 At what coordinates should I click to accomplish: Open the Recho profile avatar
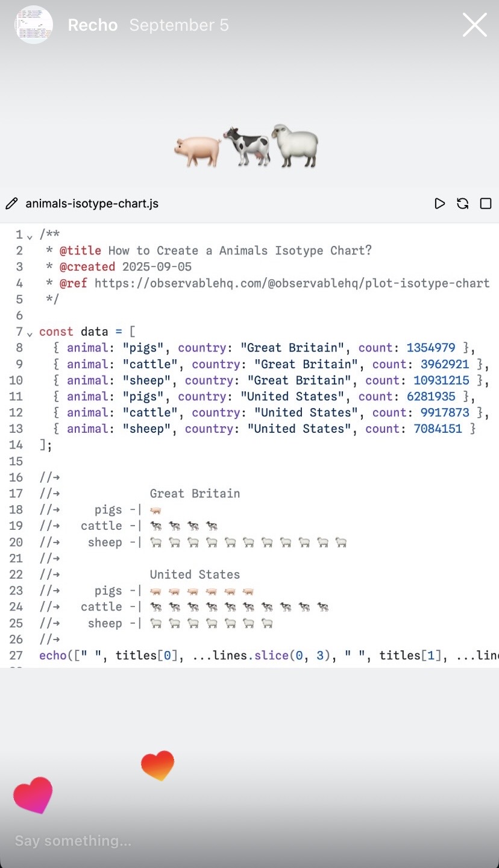(x=34, y=25)
